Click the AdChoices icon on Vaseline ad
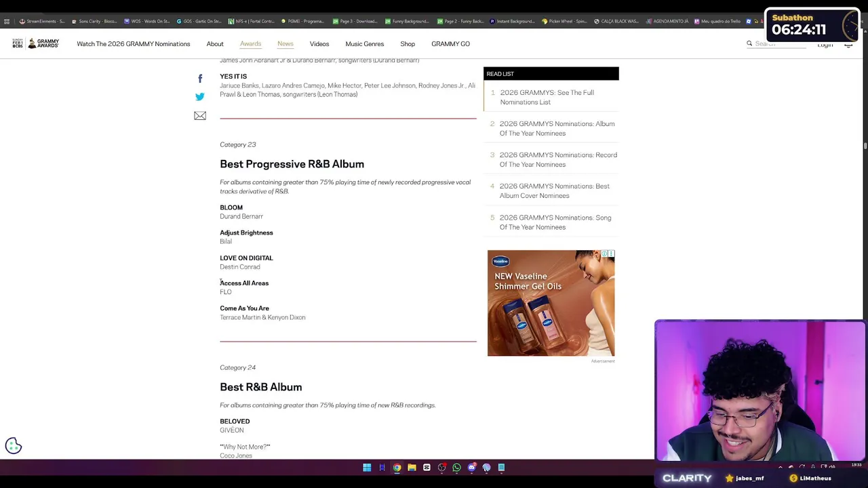 pos(604,254)
